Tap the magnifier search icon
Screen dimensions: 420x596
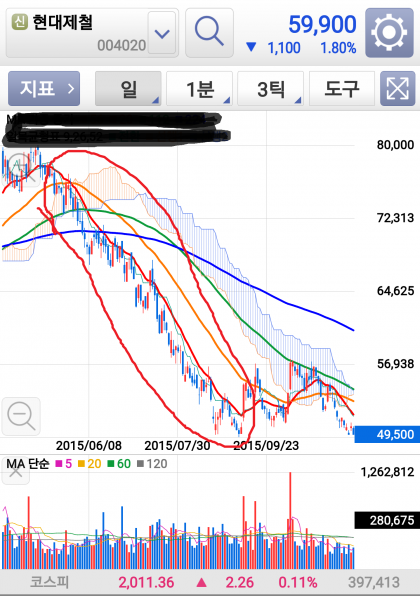[x=209, y=33]
